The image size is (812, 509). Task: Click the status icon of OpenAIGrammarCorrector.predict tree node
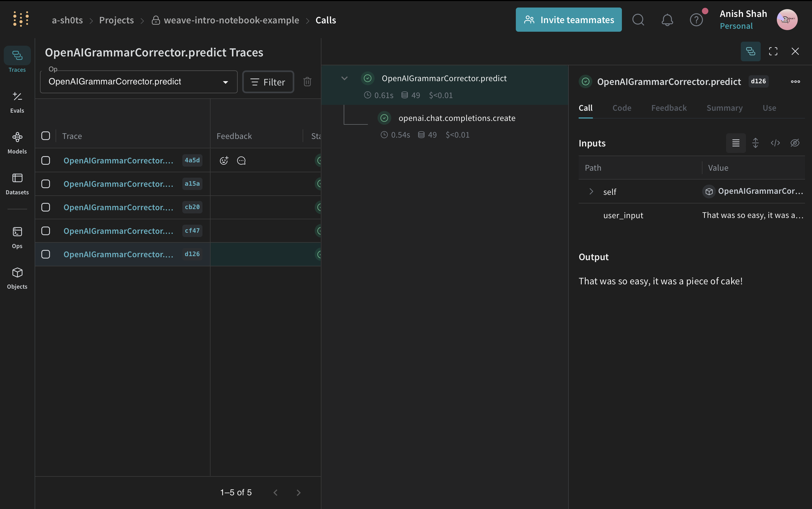click(x=368, y=78)
